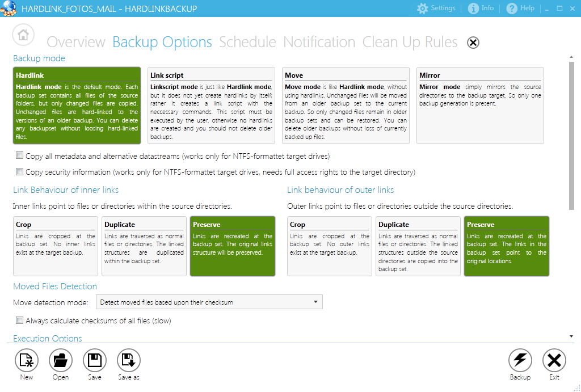Select Duplicate for inner link behaviour
The height and width of the screenshot is (392, 581).
(x=144, y=246)
